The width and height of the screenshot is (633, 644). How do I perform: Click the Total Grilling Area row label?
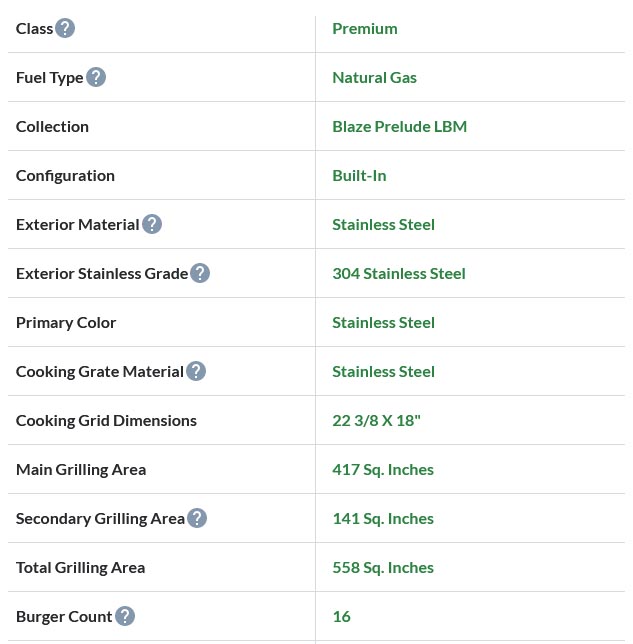click(81, 567)
